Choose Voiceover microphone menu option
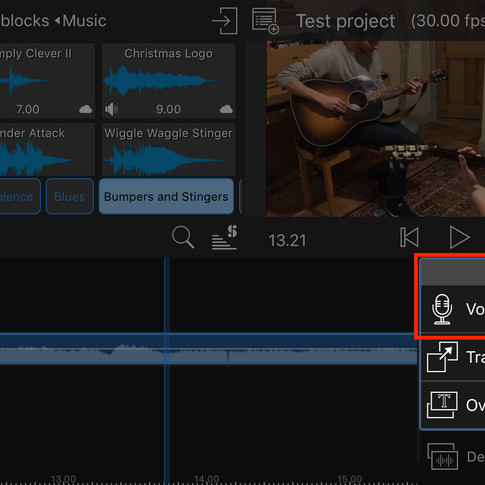Viewport: 485px width, 485px height. point(453,309)
